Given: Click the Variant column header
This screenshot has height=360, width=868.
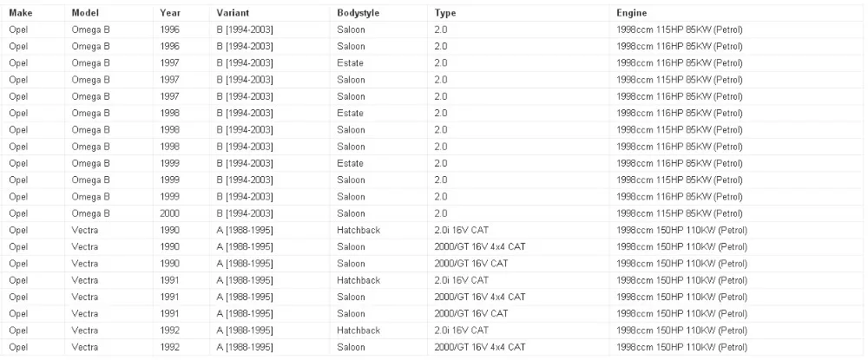Looking at the screenshot, I should (x=232, y=14).
